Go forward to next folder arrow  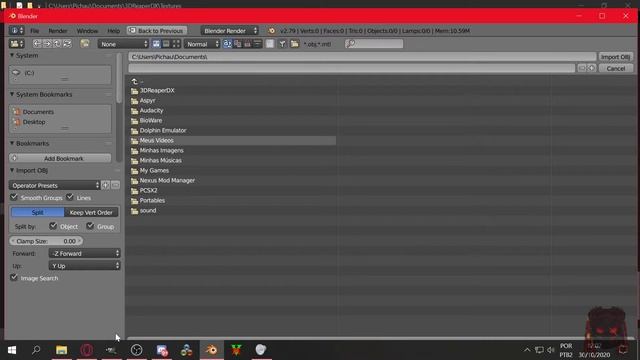click(47, 44)
